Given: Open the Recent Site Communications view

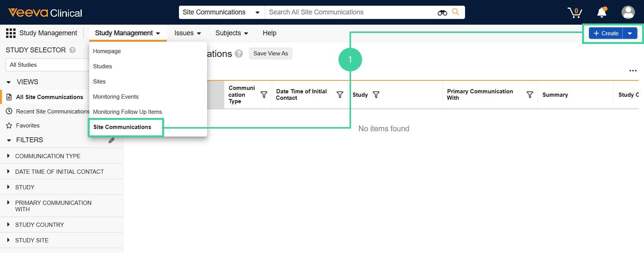Looking at the screenshot, I should 52,112.
